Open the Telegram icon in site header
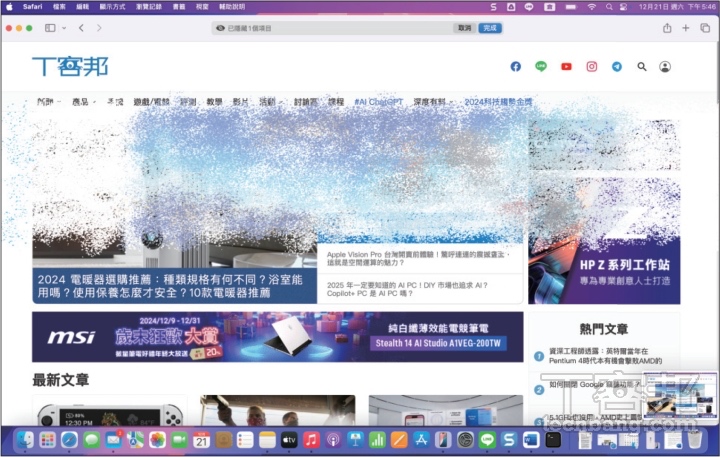This screenshot has height=457, width=720. click(x=617, y=67)
